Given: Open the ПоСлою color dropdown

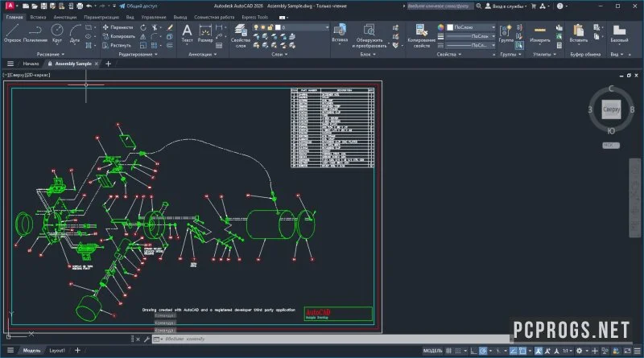Looking at the screenshot, I should (471, 27).
